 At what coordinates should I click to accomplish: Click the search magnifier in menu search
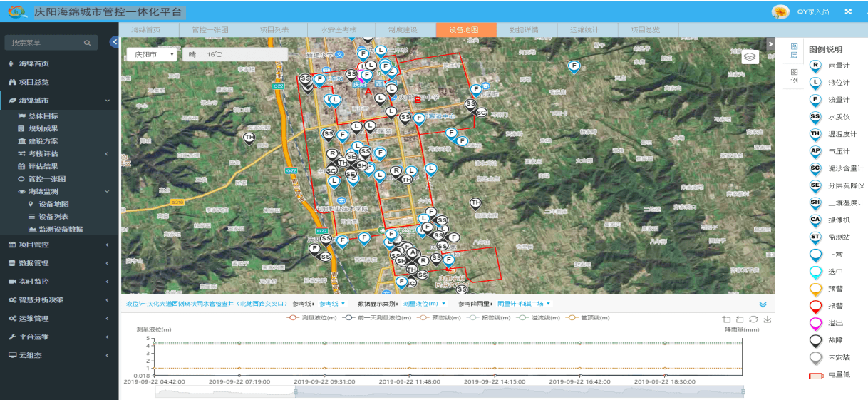click(x=87, y=43)
